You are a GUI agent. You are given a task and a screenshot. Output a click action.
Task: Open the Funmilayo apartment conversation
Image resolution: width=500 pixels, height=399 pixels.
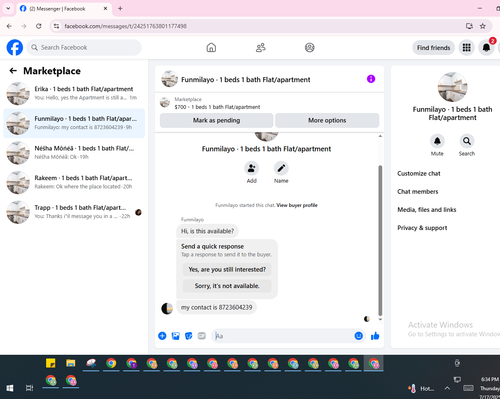74,123
